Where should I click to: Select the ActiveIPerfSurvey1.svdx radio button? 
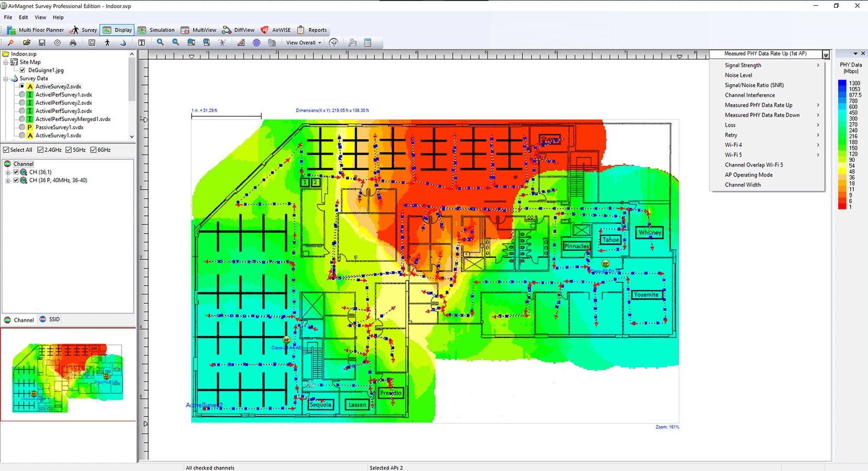(x=21, y=95)
